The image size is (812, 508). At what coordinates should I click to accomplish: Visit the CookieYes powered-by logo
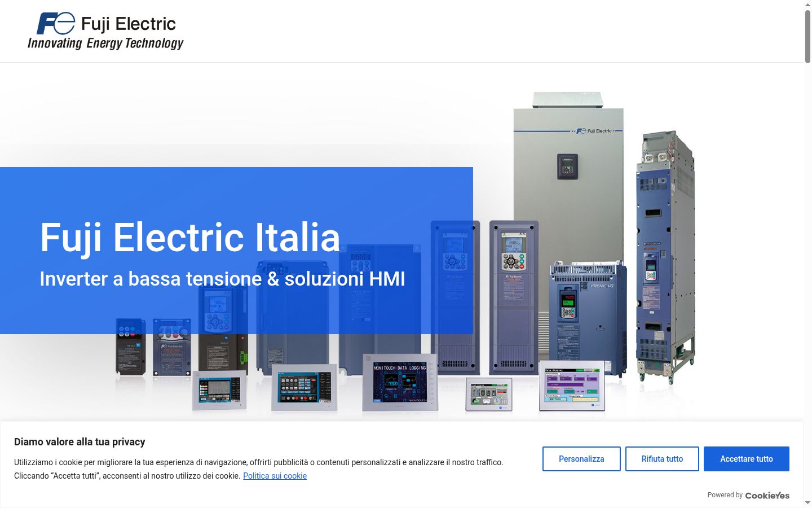click(x=767, y=496)
